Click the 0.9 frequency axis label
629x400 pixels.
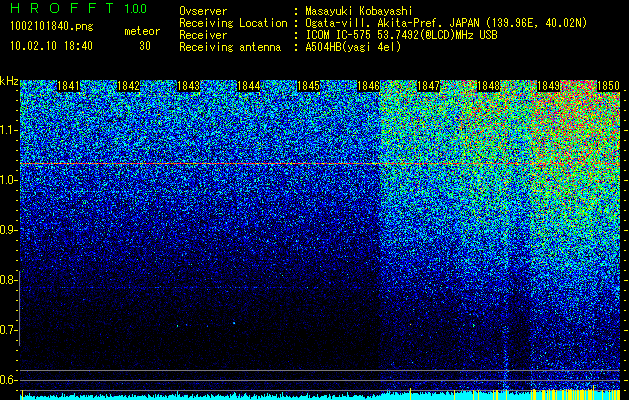[x=8, y=230]
